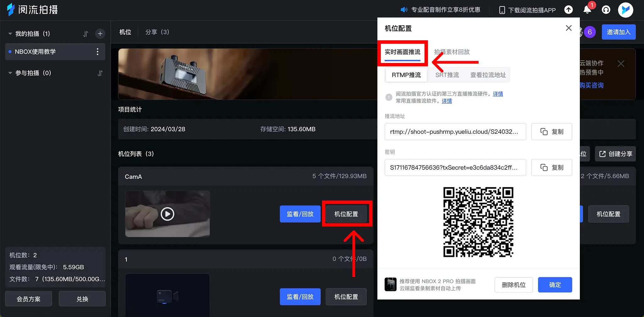Click the 密钥 input field
This screenshot has height=317, width=644.
tap(455, 167)
